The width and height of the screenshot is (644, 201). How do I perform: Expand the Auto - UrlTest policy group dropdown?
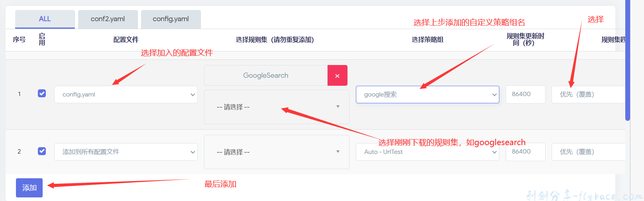427,152
